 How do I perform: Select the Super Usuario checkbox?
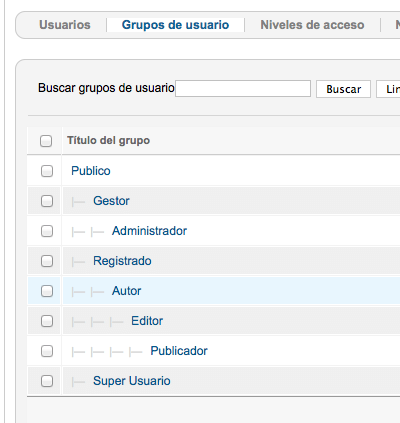coord(47,381)
